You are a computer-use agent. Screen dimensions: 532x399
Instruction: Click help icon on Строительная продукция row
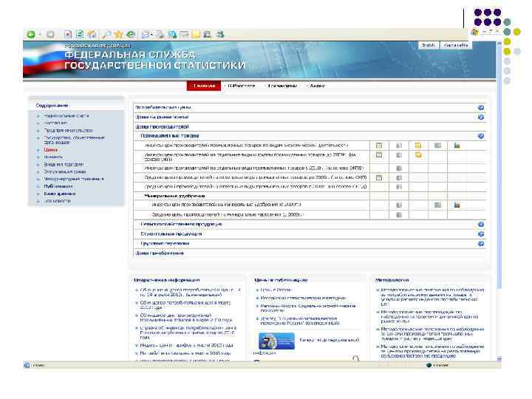[481, 234]
